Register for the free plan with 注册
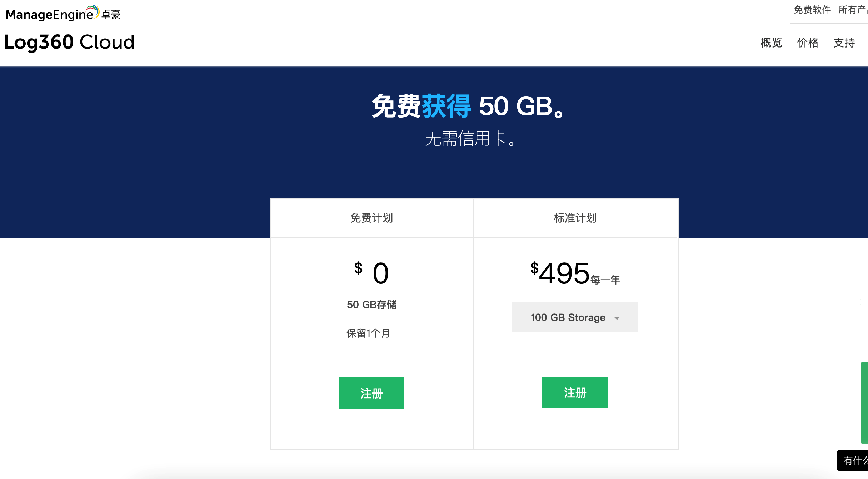Viewport: 868px width, 479px height. (x=371, y=393)
